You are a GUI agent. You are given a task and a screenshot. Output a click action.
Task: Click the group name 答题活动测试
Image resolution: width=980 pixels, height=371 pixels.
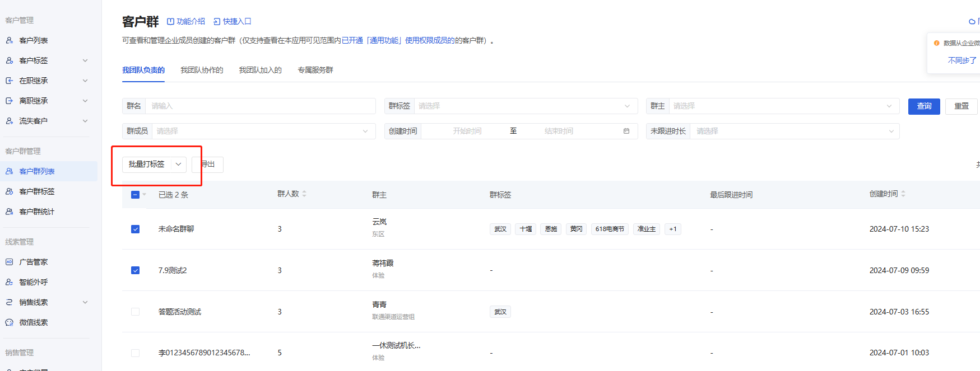(180, 312)
